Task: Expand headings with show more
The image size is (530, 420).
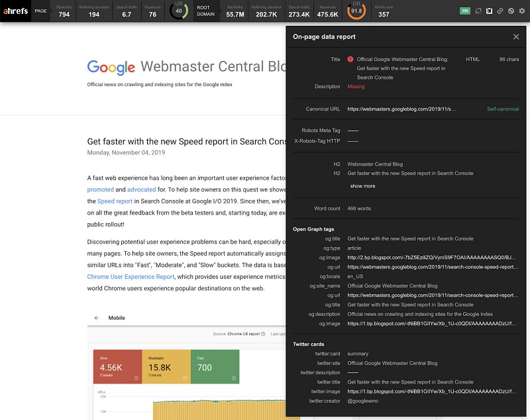Action: tap(362, 186)
